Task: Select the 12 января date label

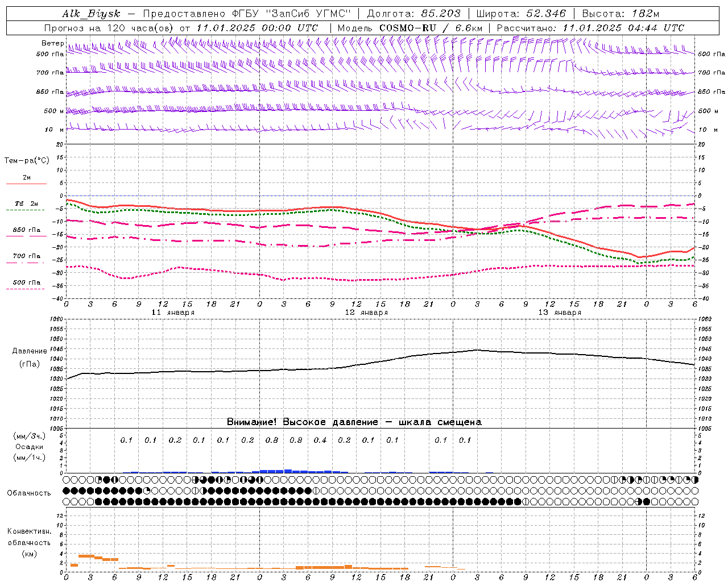Action: point(366,313)
